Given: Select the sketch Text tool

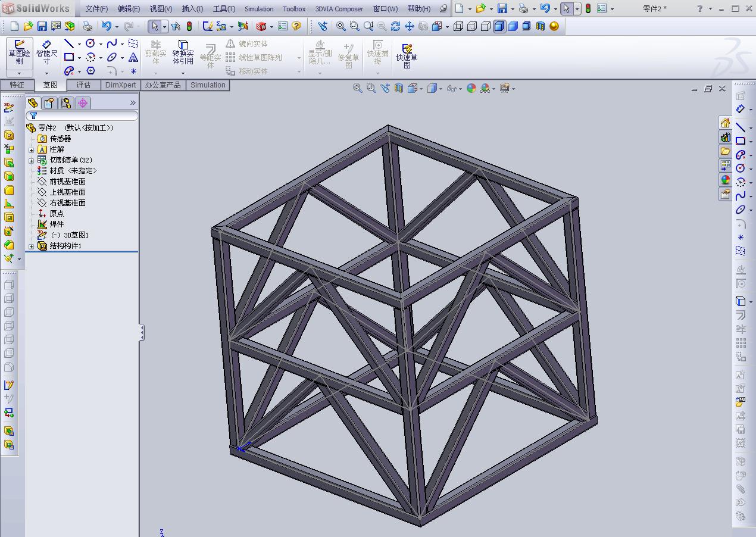Looking at the screenshot, I should pos(133,57).
